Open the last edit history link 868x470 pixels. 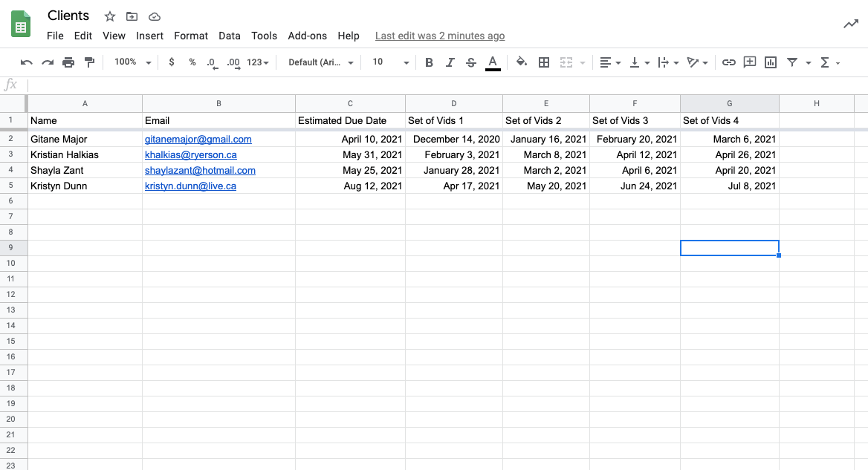click(x=440, y=36)
